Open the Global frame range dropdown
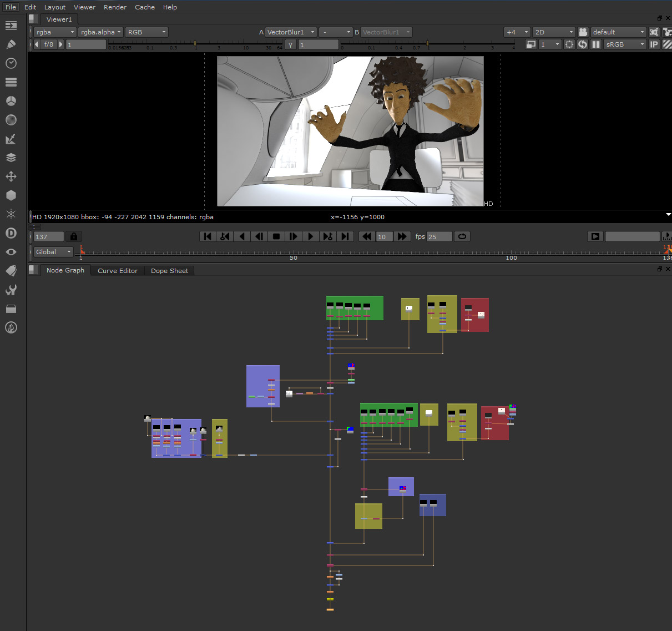Screen dimensions: 672x631 [53, 251]
